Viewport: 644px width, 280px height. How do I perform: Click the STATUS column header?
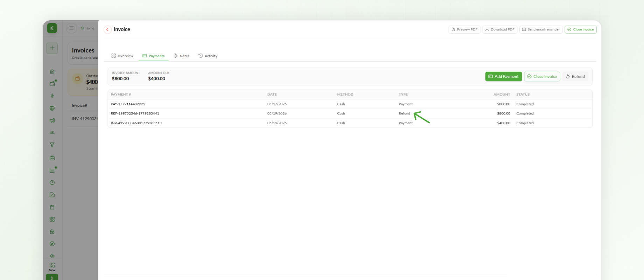pos(523,94)
